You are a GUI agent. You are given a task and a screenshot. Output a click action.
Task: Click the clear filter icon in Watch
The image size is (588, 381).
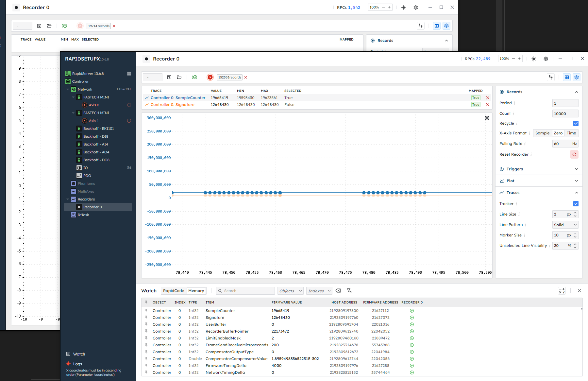click(x=349, y=291)
